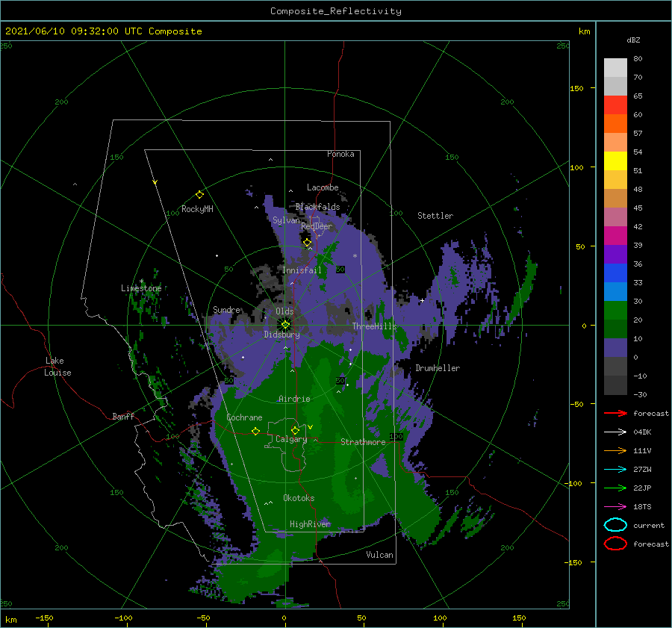Image resolution: width=672 pixels, height=628 pixels.
Task: Click the dBZ legend heading
Action: 633,40
